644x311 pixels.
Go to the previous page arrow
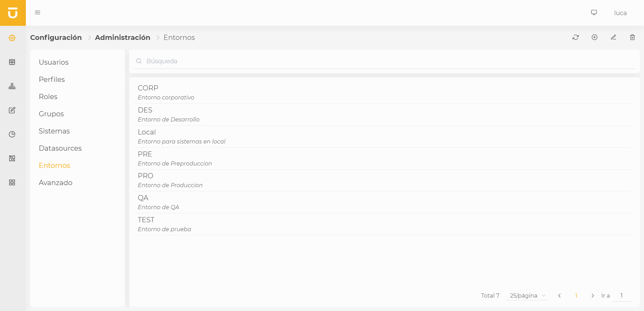(560, 296)
